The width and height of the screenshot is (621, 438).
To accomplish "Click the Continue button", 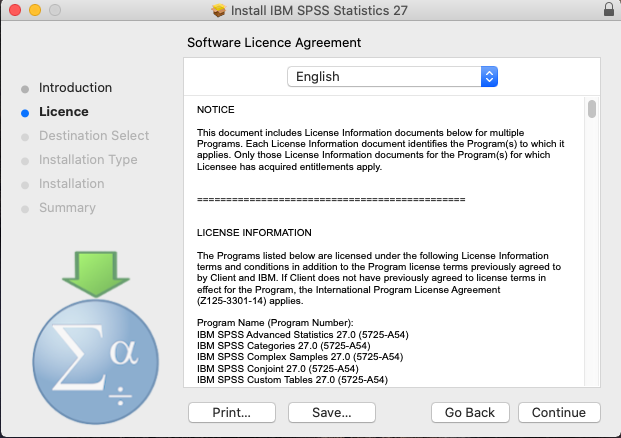I will point(559,412).
